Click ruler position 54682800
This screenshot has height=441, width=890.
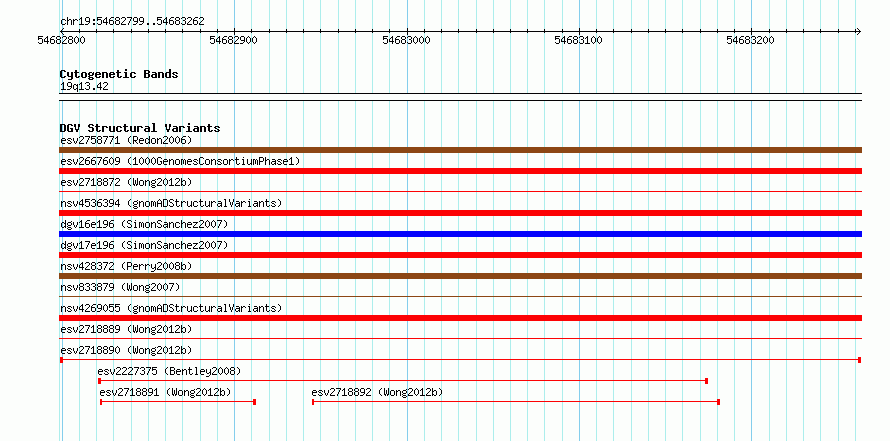click(x=61, y=40)
